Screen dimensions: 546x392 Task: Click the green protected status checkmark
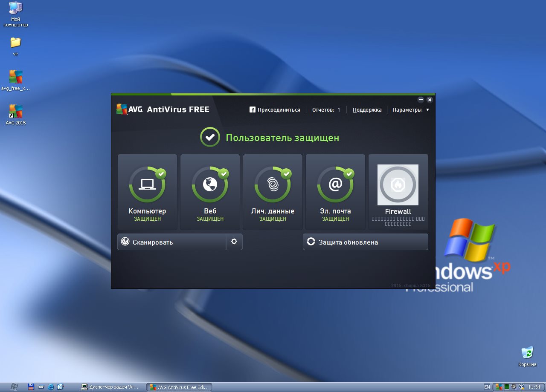pos(210,137)
